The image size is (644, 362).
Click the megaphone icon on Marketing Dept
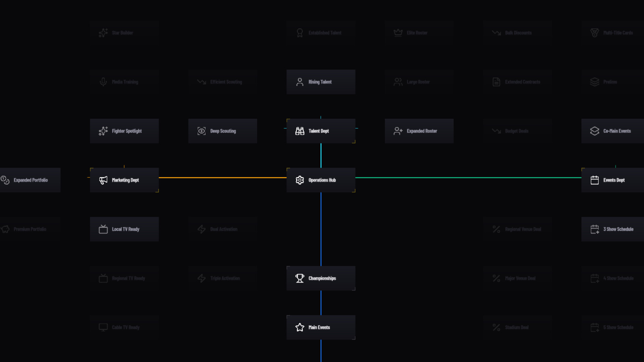tap(103, 180)
